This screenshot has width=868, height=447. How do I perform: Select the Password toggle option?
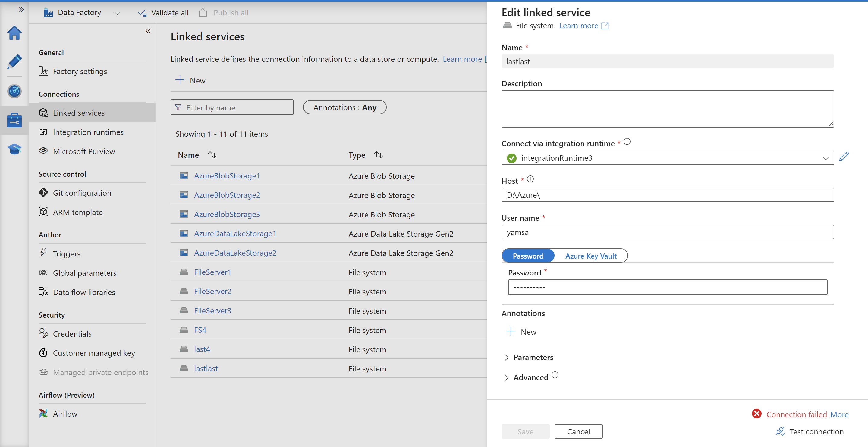tap(528, 256)
